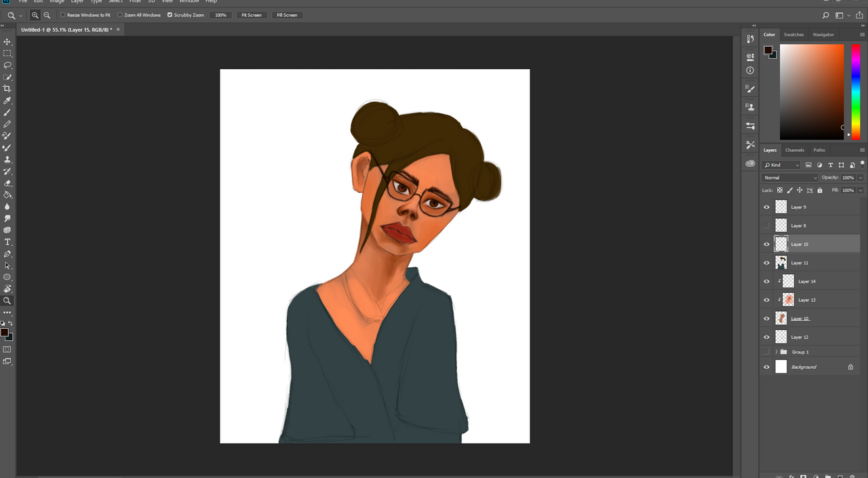Image resolution: width=868 pixels, height=478 pixels.
Task: Open the Opacity slider dropdown arrow
Action: coord(861,178)
